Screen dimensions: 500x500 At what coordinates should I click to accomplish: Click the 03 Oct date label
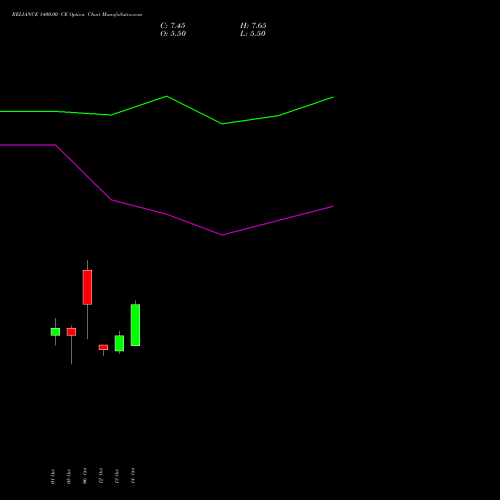tap(69, 476)
